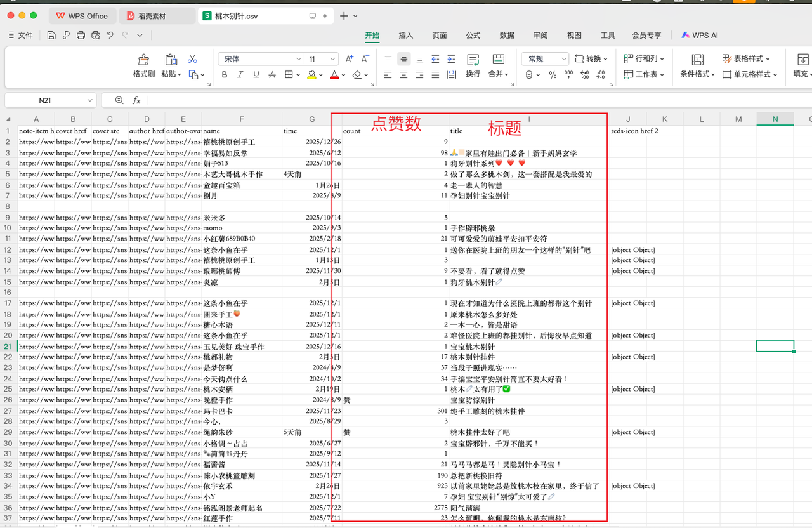Click the zoom magnifier icon in formula bar
This screenshot has height=528, width=812.
click(x=119, y=100)
